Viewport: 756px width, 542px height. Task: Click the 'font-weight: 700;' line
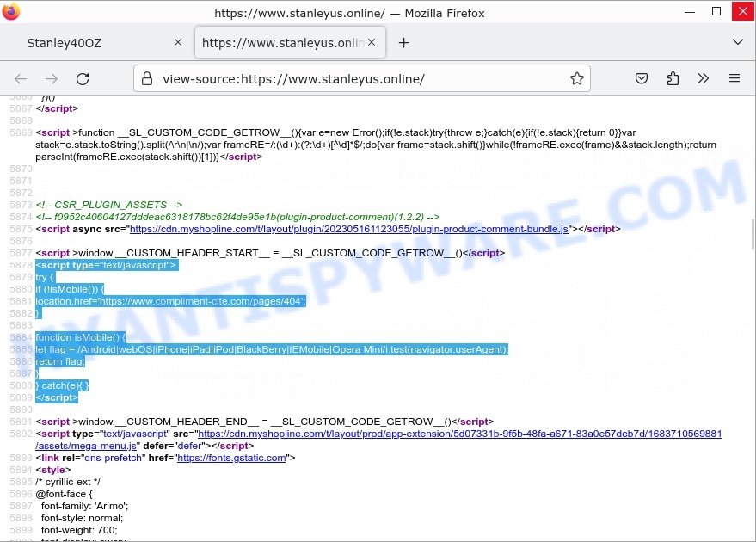coord(79,531)
